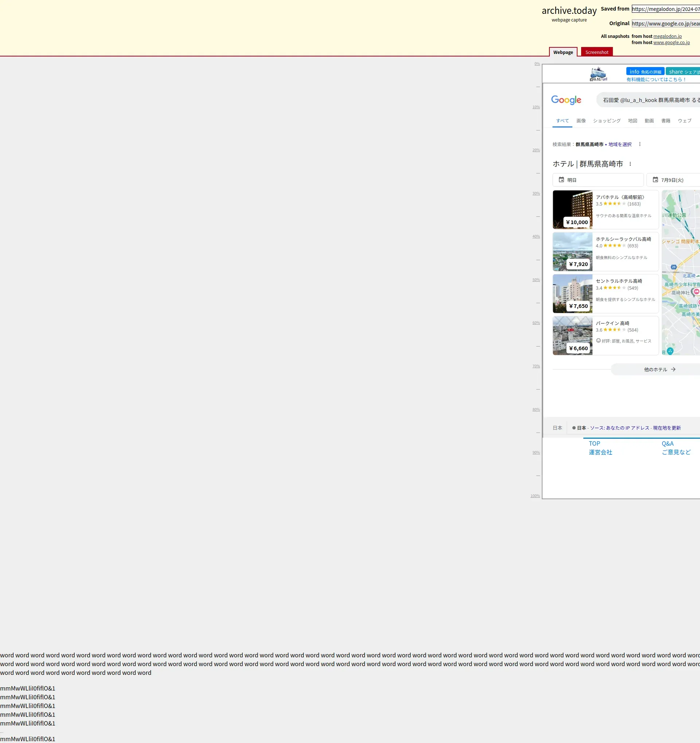Open the ショッピング search tab
700x743 pixels.
606,121
